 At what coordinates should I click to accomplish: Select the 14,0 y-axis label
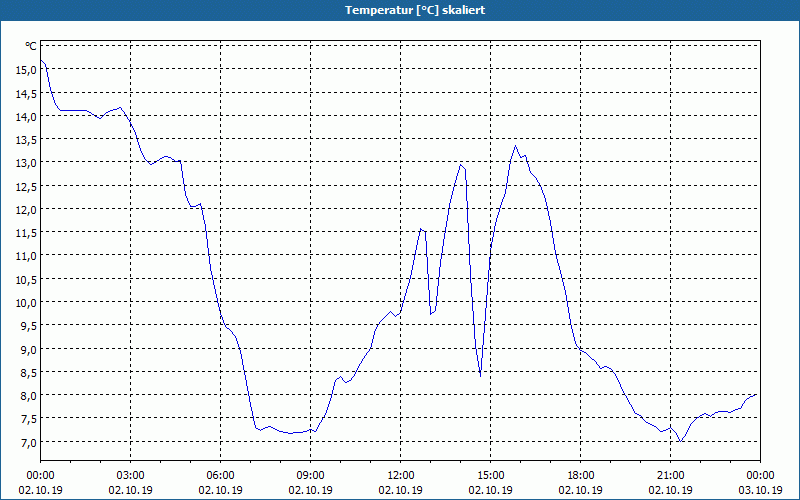pyautogui.click(x=26, y=116)
